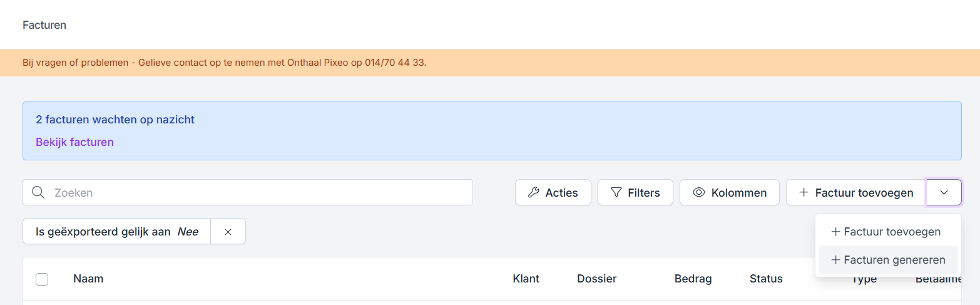980x305 pixels.
Task: Collapse the chevron dropdown next to Factuur toevoegen
Action: point(944,192)
